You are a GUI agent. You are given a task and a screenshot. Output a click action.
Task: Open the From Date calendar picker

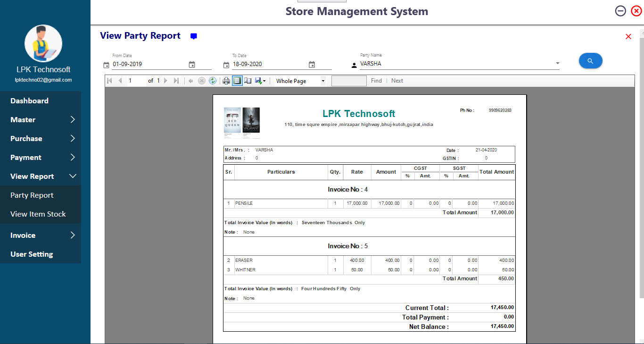coord(192,65)
